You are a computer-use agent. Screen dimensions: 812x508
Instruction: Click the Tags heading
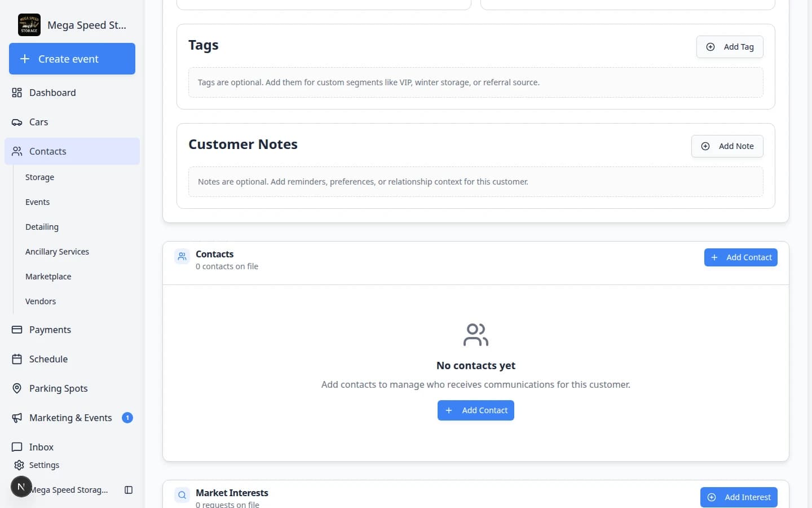204,45
